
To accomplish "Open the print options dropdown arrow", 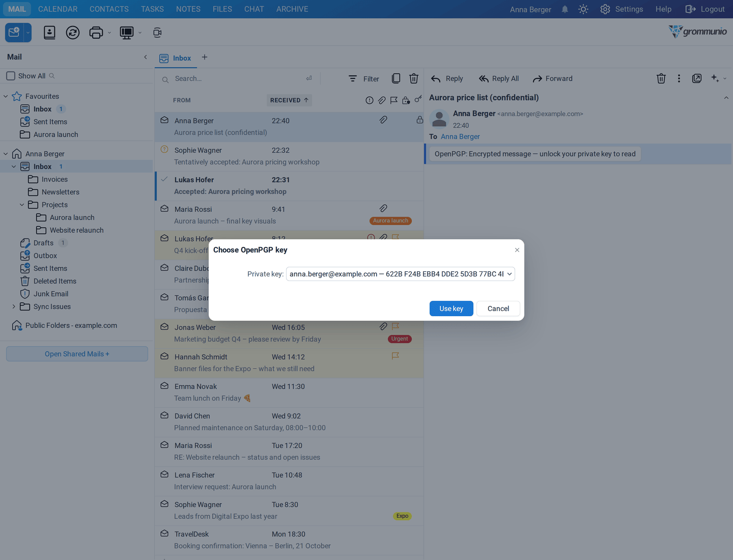I will click(109, 33).
